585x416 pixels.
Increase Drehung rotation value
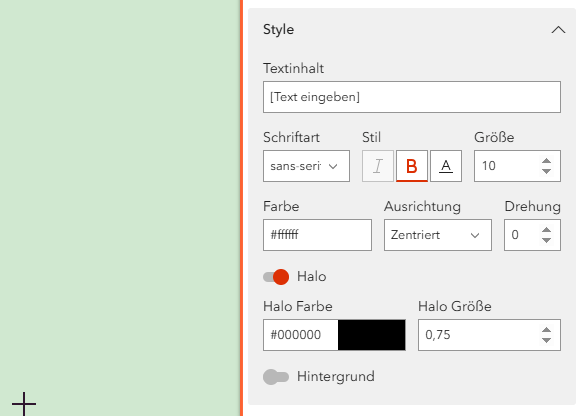[547, 230]
